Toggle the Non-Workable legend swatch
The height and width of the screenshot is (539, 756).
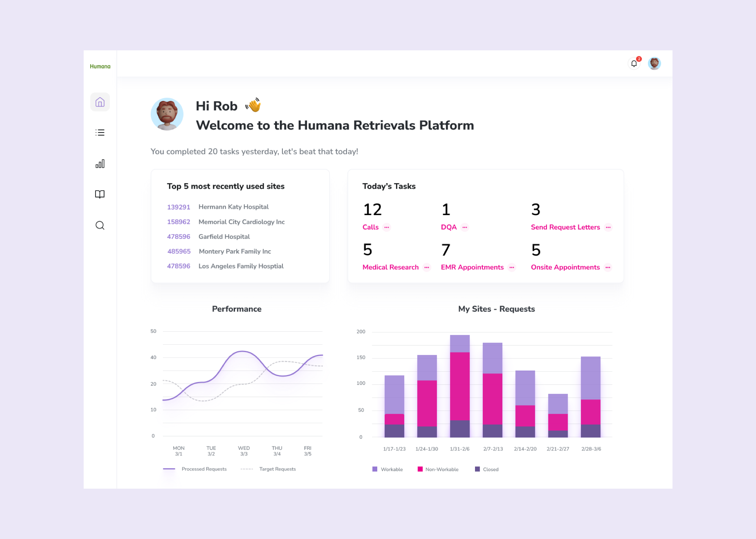coord(420,469)
